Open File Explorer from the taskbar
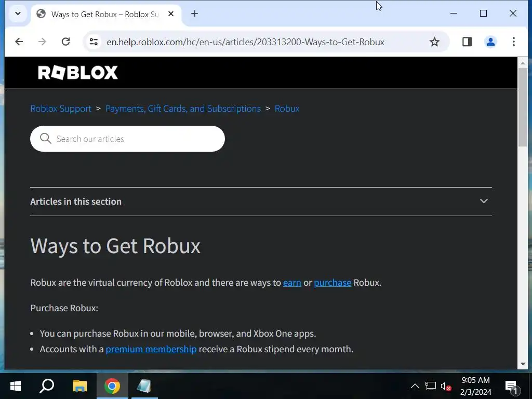Image resolution: width=532 pixels, height=399 pixels. pos(79,386)
